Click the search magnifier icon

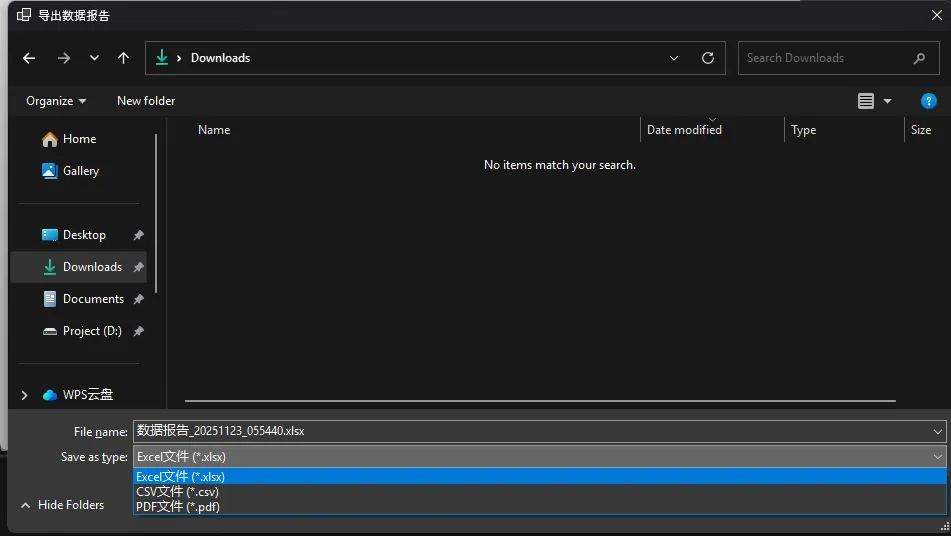tap(919, 58)
